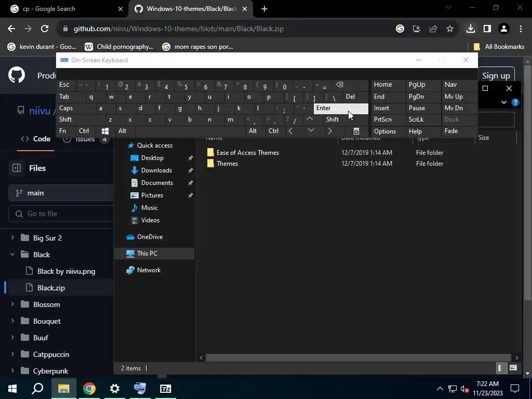Open the GitHub Code tab

36,139
